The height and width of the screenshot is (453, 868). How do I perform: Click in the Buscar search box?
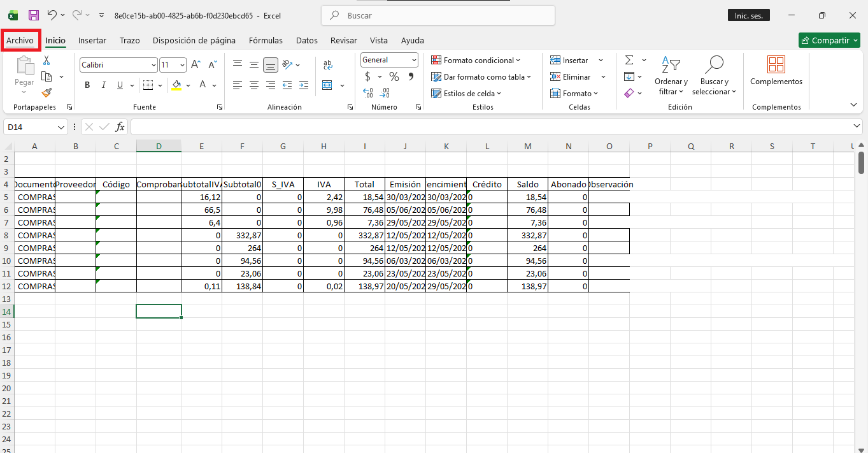point(438,15)
